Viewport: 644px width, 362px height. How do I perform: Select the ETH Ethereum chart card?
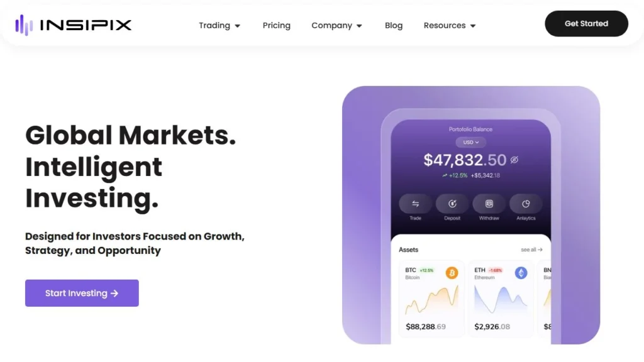[x=501, y=299]
